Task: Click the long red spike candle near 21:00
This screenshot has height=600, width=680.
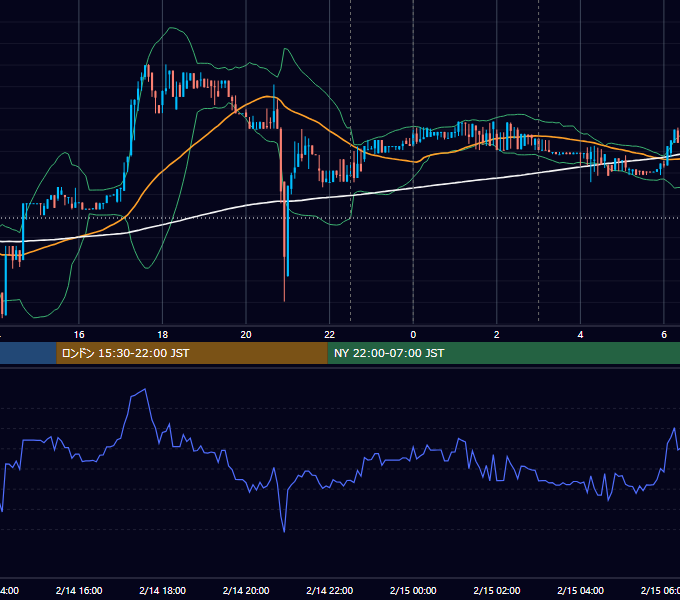Action: tap(284, 242)
